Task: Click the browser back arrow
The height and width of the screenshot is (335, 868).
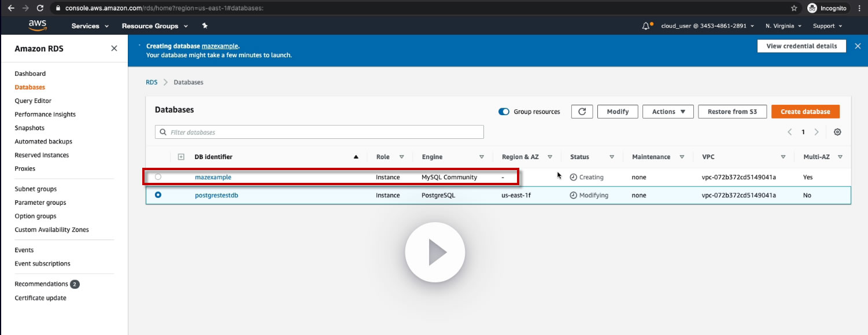Action: coord(10,8)
